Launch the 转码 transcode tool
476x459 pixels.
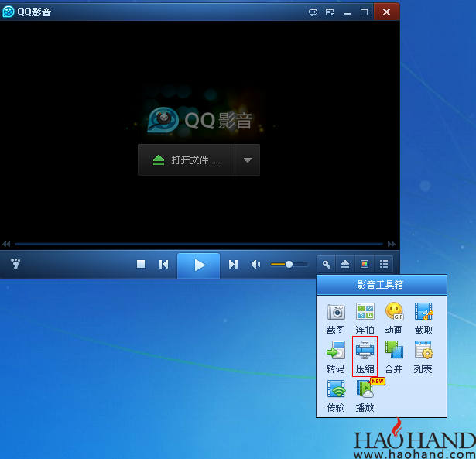pos(335,357)
